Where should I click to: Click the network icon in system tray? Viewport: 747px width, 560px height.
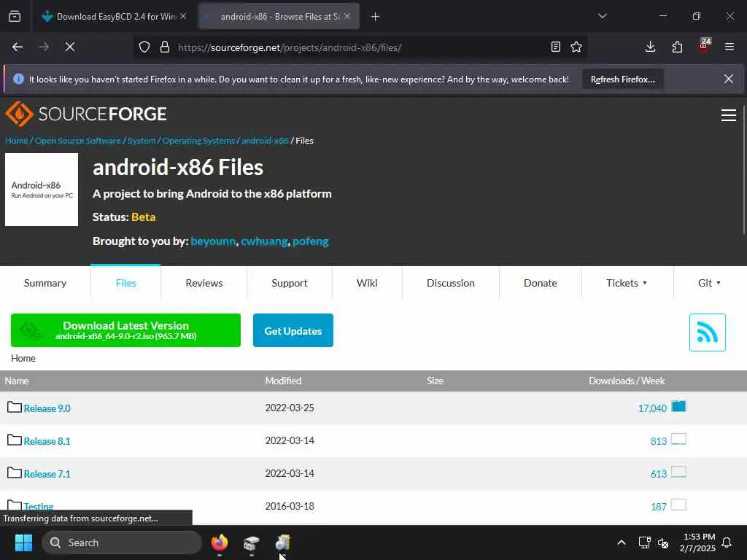point(644,542)
